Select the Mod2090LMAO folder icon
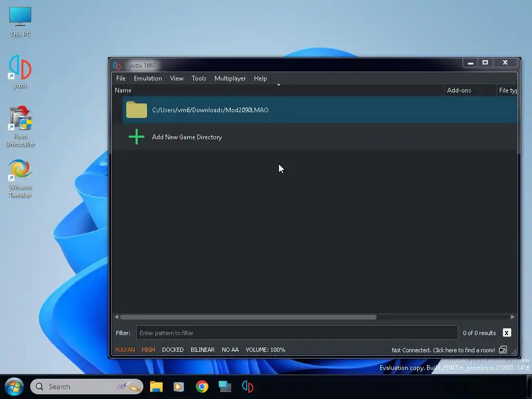The width and height of the screenshot is (532, 399). 137,110
